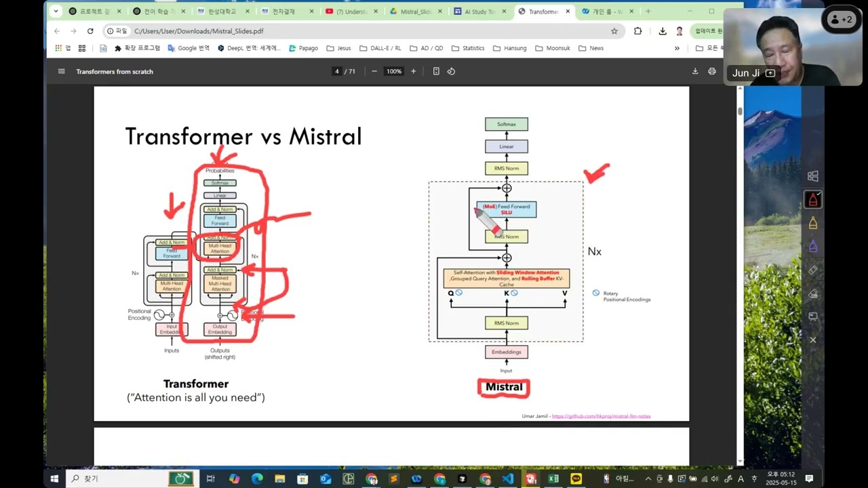
Task: Select the eraser annotation tool
Action: pyautogui.click(x=812, y=270)
